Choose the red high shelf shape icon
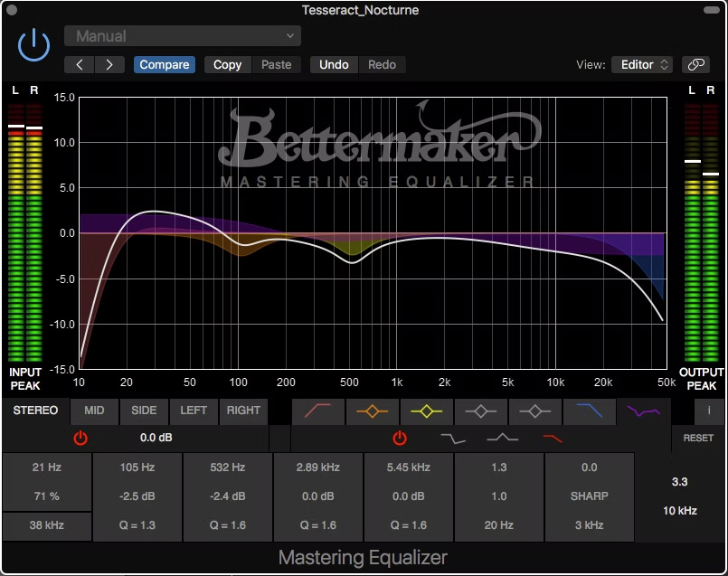The image size is (728, 576). click(553, 439)
